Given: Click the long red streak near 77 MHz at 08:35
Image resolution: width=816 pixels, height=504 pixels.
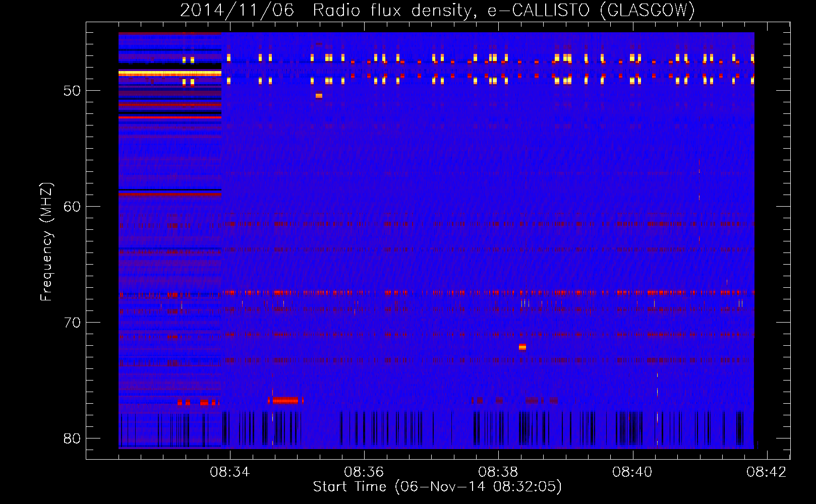Looking at the screenshot, I should 285,401.
